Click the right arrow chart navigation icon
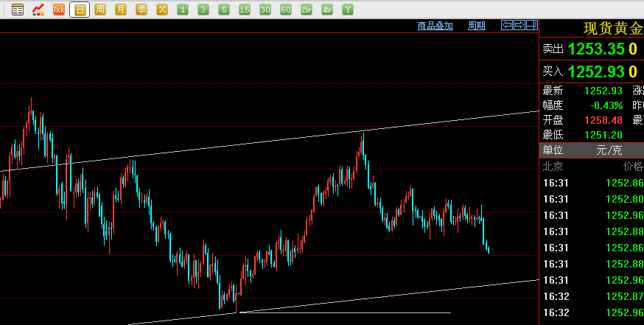The height and width of the screenshot is (325, 644). (x=519, y=26)
